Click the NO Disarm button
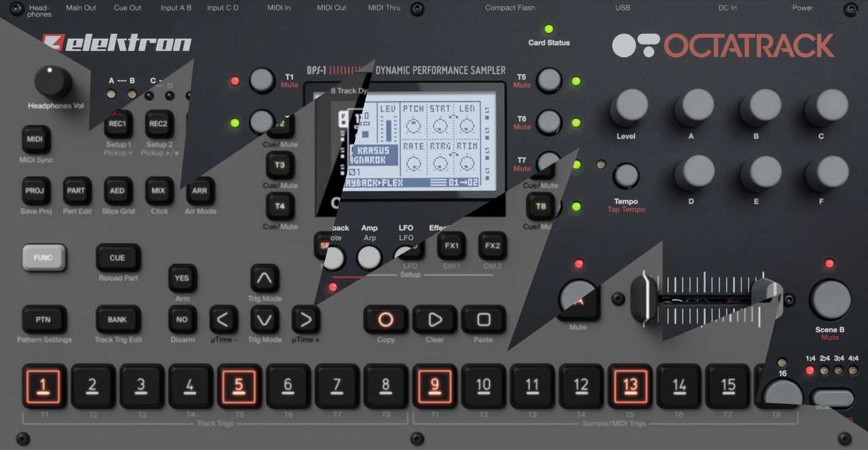 pos(182,319)
